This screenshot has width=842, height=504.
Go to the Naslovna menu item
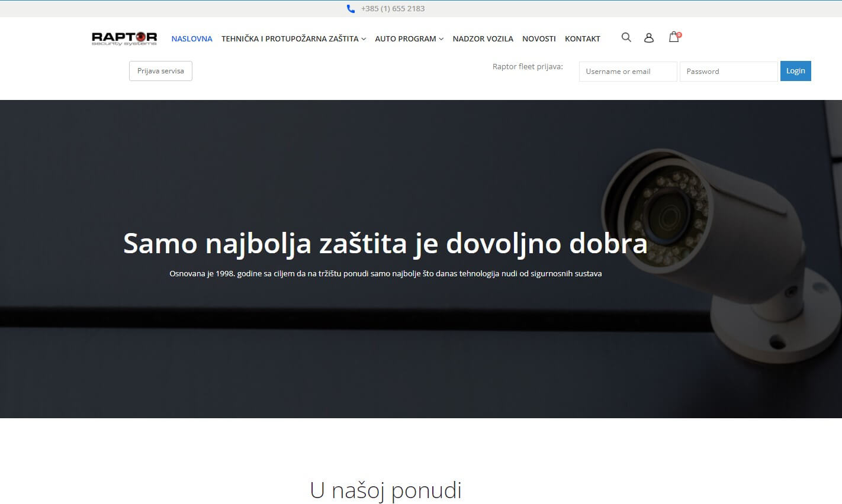point(192,38)
